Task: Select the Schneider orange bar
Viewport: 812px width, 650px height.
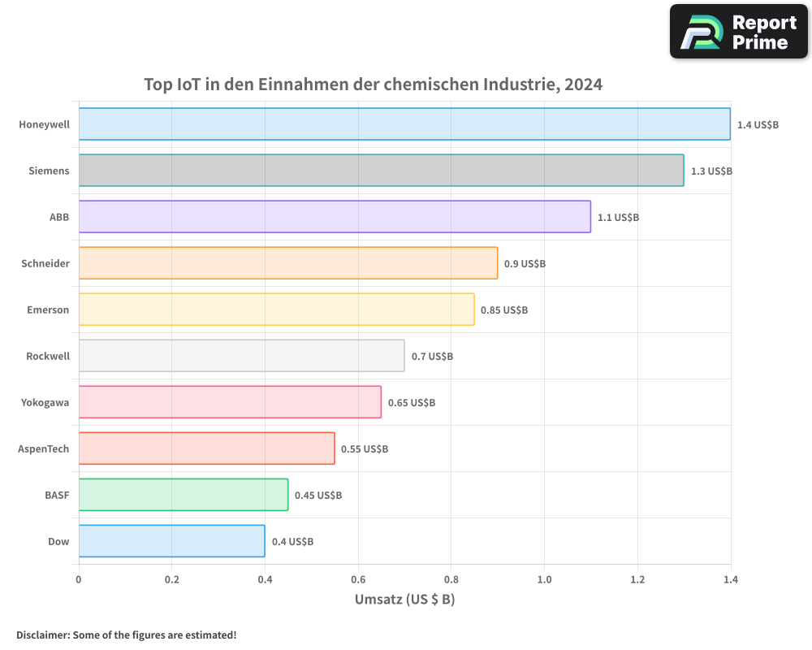Action: point(287,263)
